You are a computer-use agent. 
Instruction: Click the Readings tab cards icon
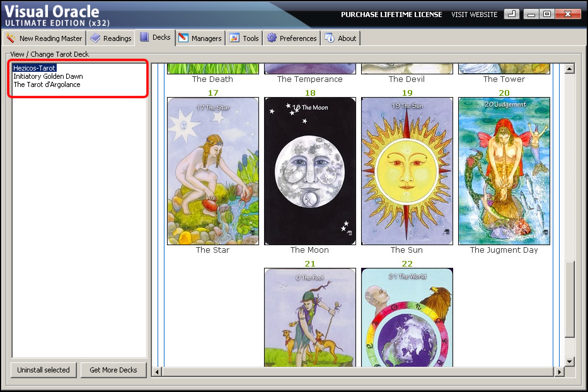click(95, 38)
